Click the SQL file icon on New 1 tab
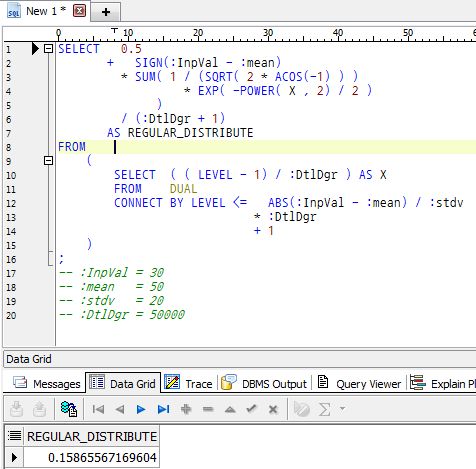 click(14, 12)
